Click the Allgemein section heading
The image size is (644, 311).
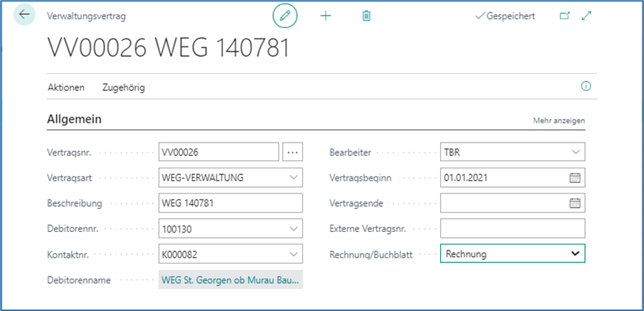[75, 120]
